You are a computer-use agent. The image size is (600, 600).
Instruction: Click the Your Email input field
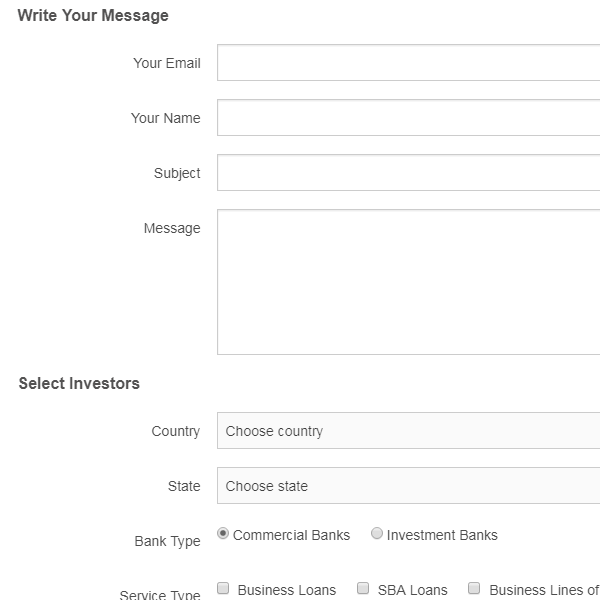click(408, 63)
